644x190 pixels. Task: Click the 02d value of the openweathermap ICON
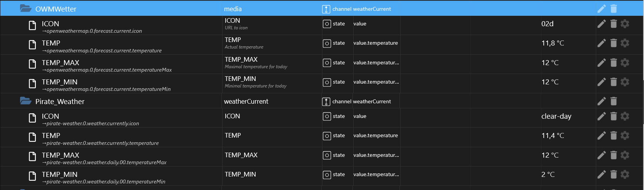tap(547, 24)
